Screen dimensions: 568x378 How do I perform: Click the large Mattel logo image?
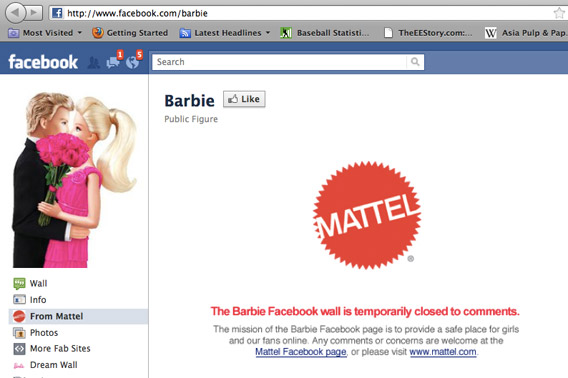click(367, 215)
